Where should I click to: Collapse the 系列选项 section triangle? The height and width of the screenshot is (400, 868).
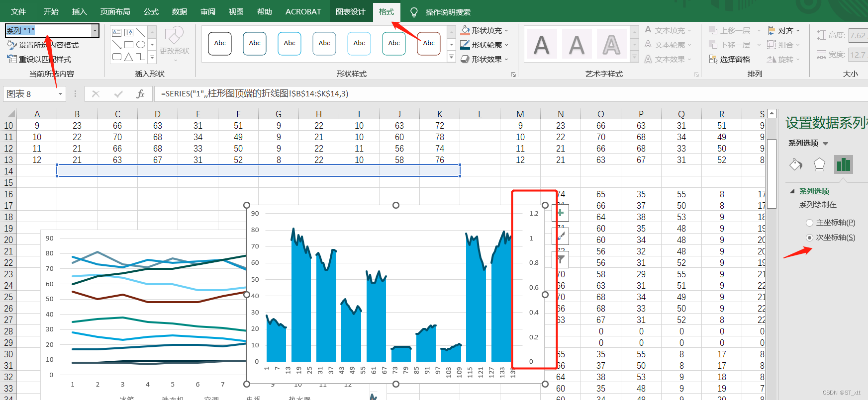point(792,191)
